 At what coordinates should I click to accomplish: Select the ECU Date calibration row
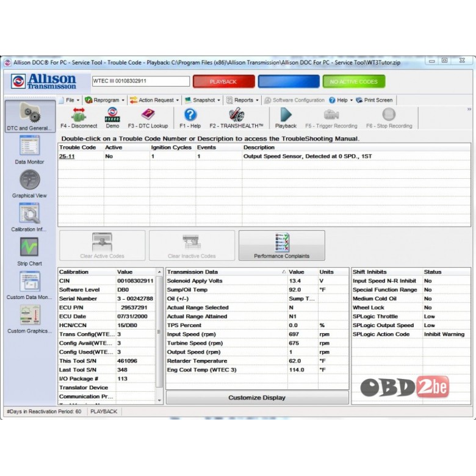point(107,316)
